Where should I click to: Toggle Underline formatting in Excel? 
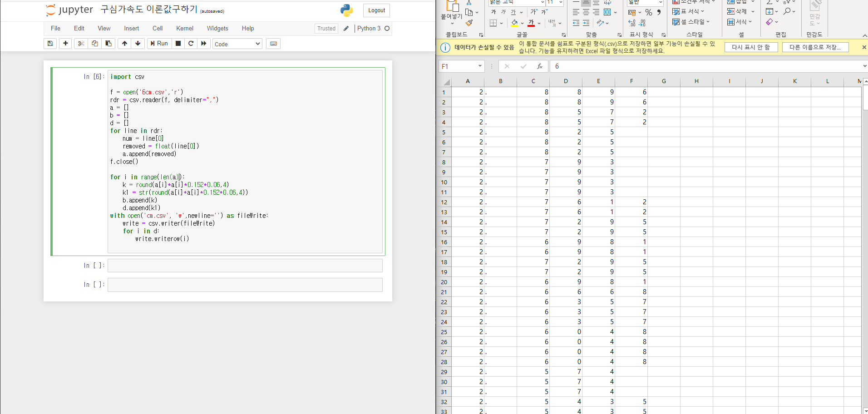513,12
